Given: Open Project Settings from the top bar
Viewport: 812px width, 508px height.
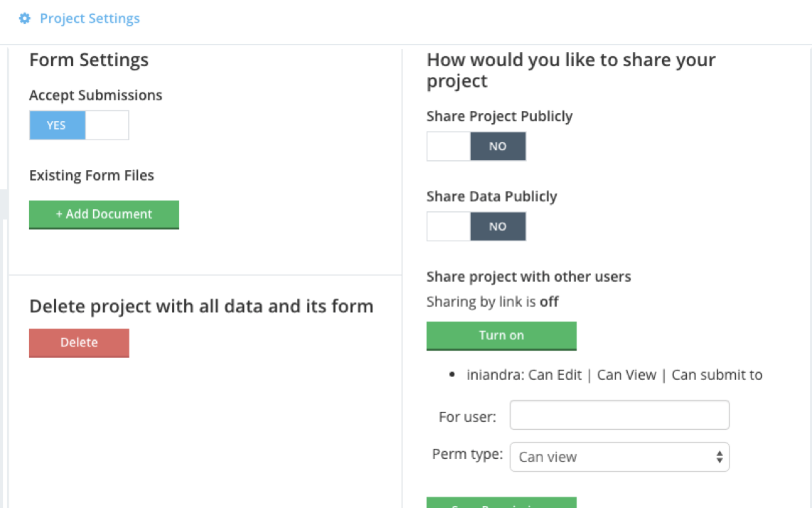Looking at the screenshot, I should 90,18.
